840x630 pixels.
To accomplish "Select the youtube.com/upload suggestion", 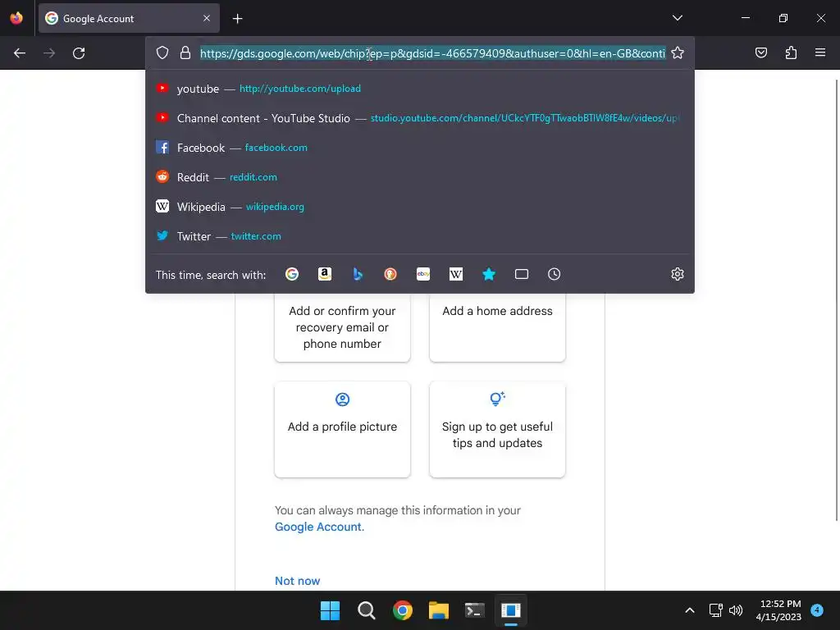I will point(420,89).
